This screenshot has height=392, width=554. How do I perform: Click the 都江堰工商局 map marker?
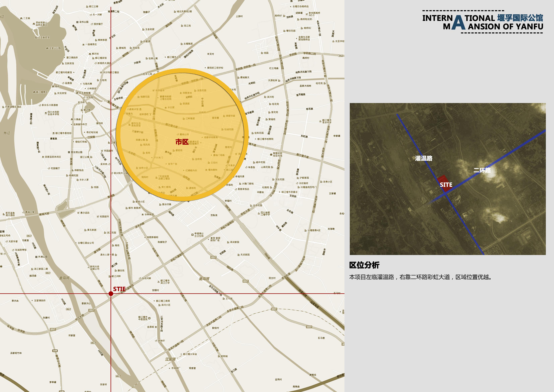[x=154, y=301]
